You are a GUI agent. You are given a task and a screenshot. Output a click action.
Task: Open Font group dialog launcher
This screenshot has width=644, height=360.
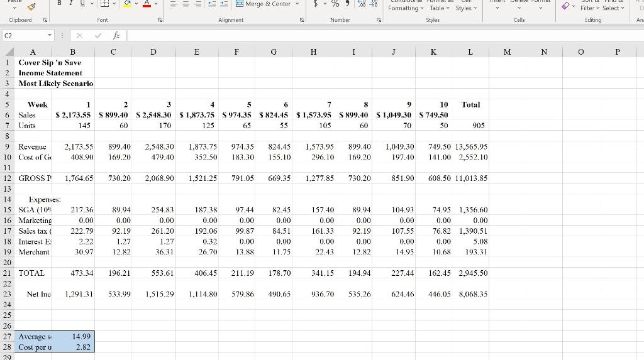(x=160, y=20)
